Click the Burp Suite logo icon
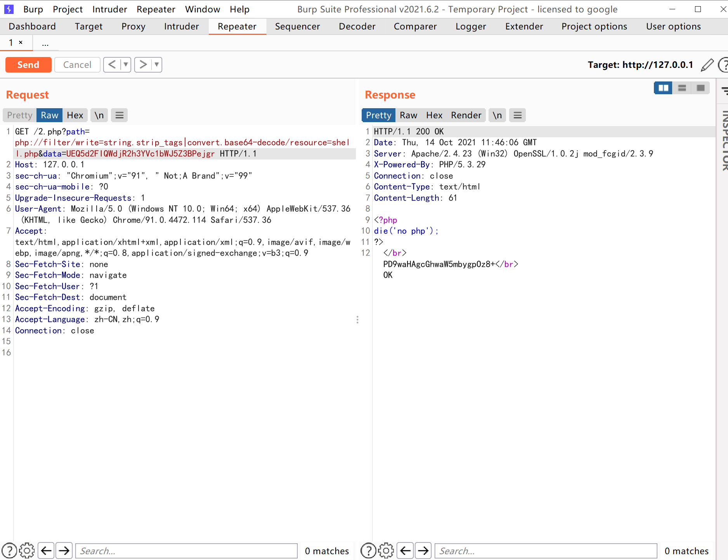728x560 pixels. [9, 9]
